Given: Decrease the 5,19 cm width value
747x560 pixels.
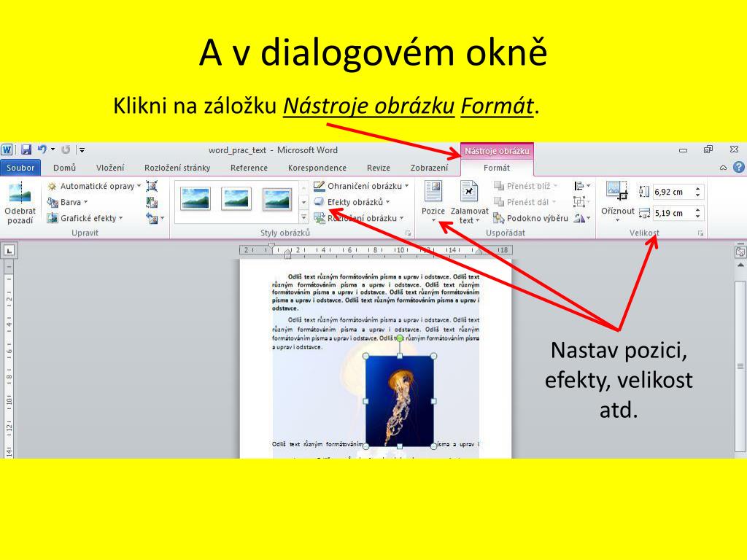Looking at the screenshot, I should point(698,217).
